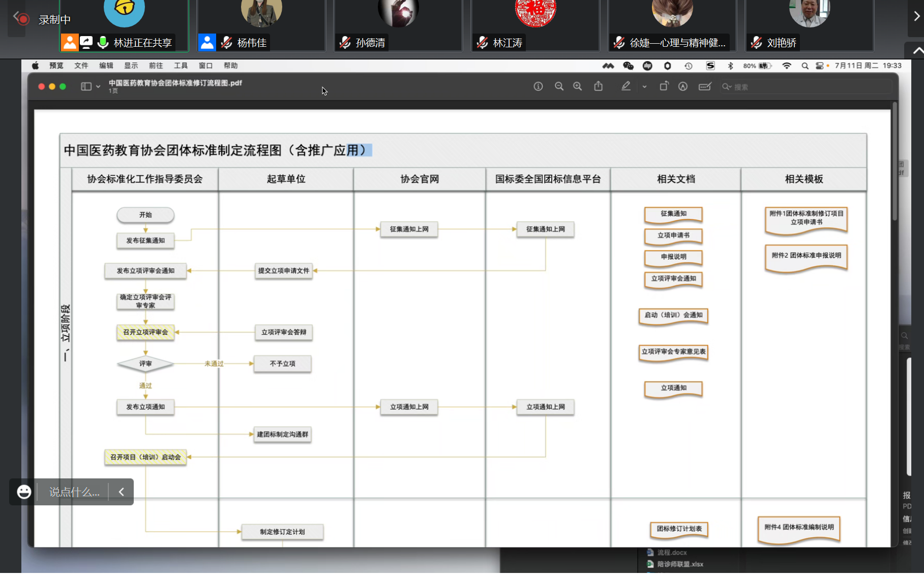Toggle the sidebar view button

86,86
